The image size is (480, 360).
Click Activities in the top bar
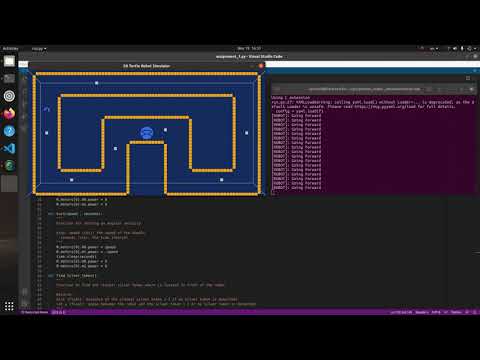pos(10,49)
